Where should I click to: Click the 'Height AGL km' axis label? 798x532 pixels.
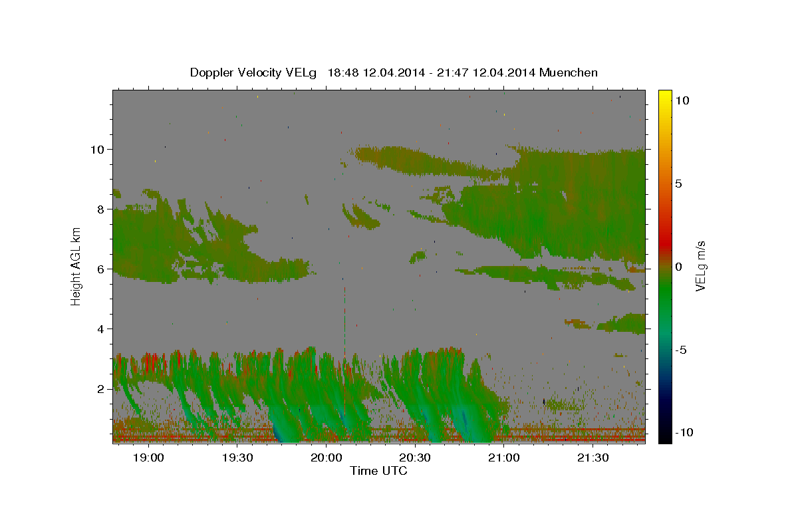tap(76, 266)
